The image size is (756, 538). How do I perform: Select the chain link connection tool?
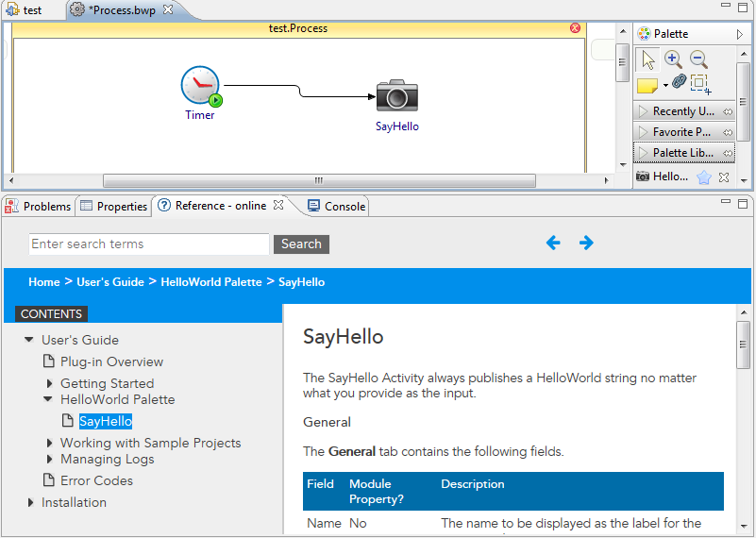click(x=679, y=83)
